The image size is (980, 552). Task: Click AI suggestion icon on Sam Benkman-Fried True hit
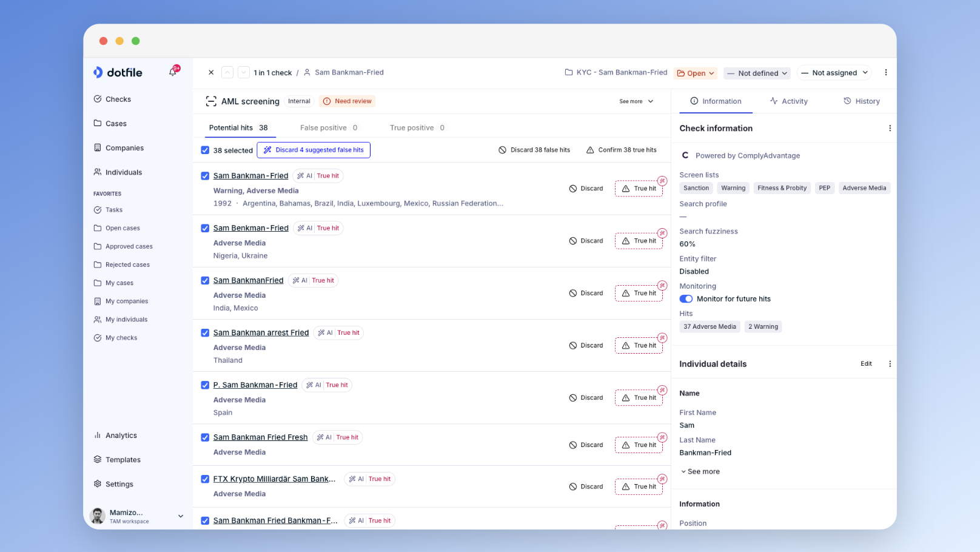pyautogui.click(x=662, y=233)
